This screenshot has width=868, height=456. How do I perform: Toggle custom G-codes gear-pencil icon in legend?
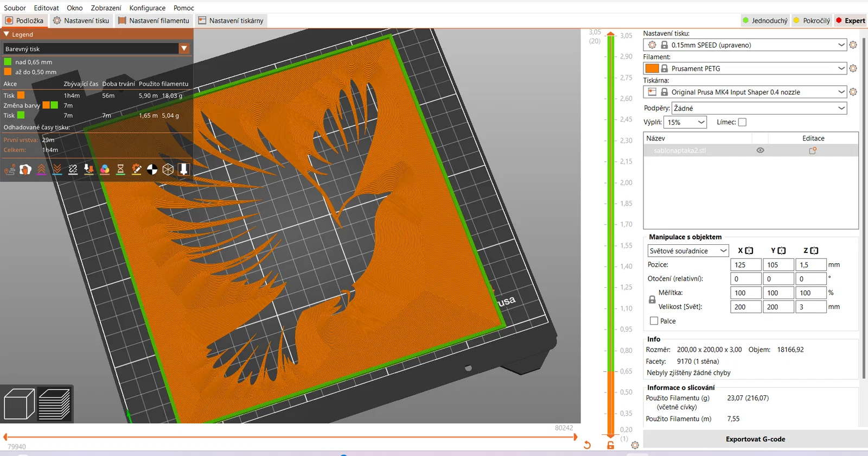pyautogui.click(x=137, y=170)
